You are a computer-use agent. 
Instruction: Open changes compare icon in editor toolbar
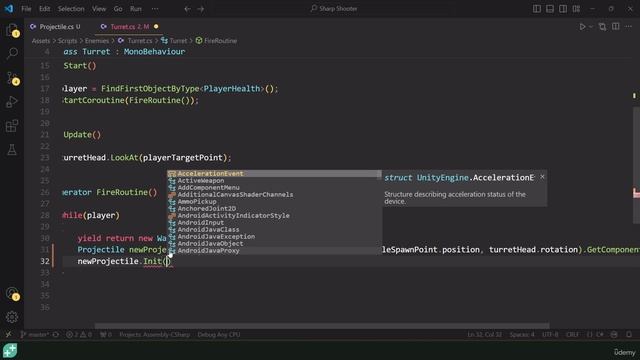602,27
